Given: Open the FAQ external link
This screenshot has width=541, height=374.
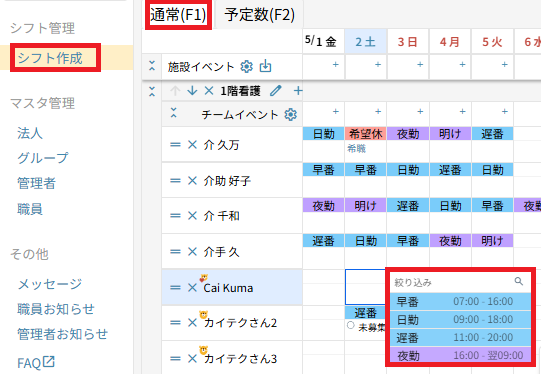Looking at the screenshot, I should [x=36, y=363].
